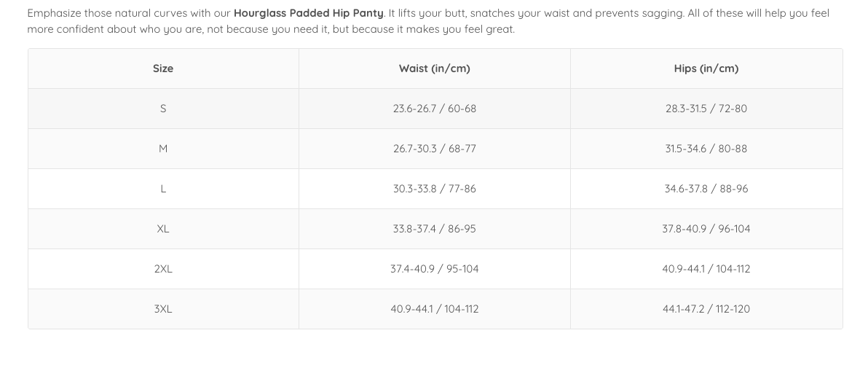This screenshot has width=868, height=368.
Task: Select the M size cell
Action: tap(163, 149)
